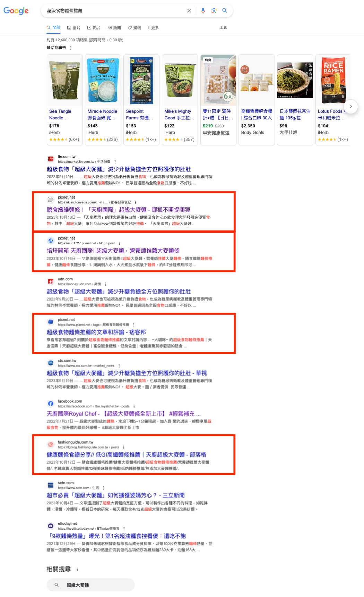Viewport: 364px width, 597px height.
Task: Click the udn.com site favicon
Action: [51, 281]
